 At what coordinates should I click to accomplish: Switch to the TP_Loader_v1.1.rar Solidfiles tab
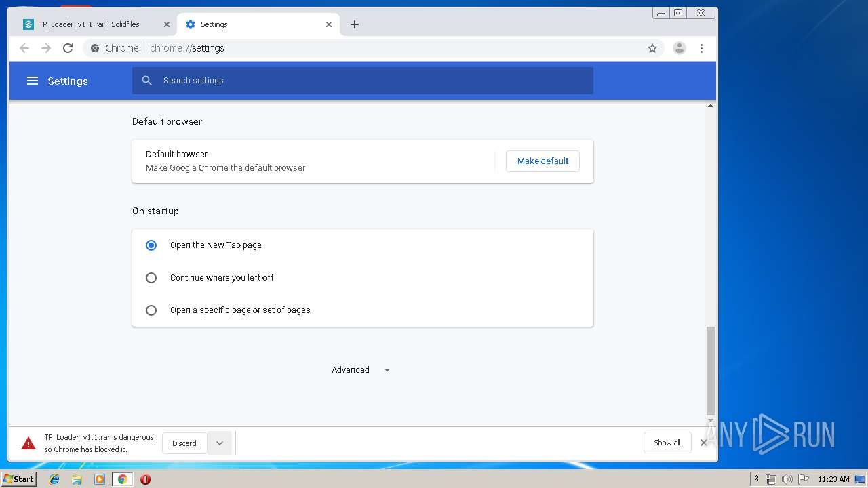coord(98,24)
